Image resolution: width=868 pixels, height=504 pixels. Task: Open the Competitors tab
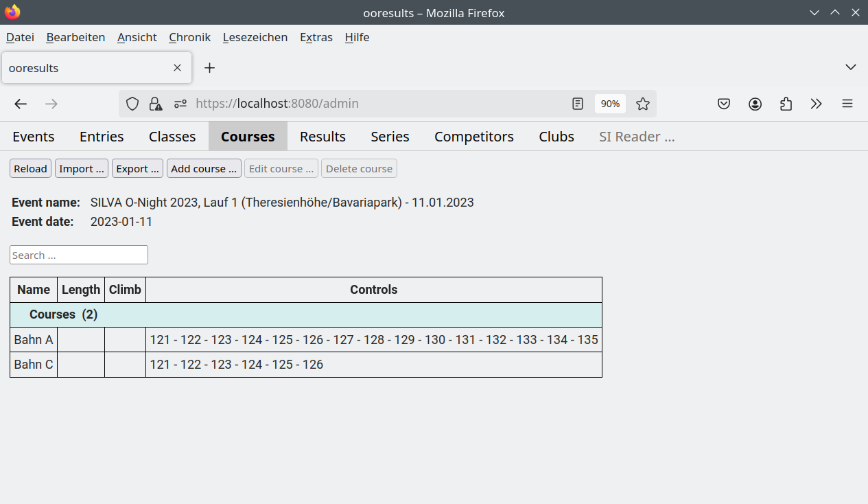click(x=474, y=137)
